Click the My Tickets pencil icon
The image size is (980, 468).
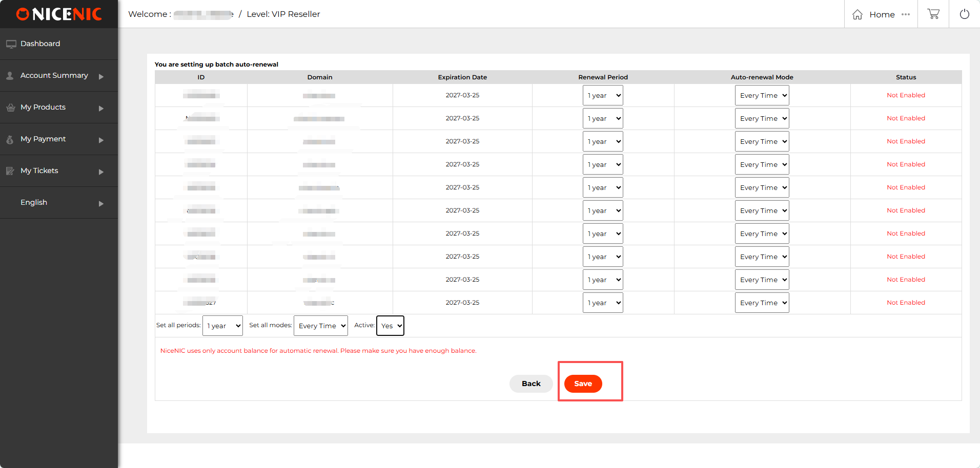10,171
